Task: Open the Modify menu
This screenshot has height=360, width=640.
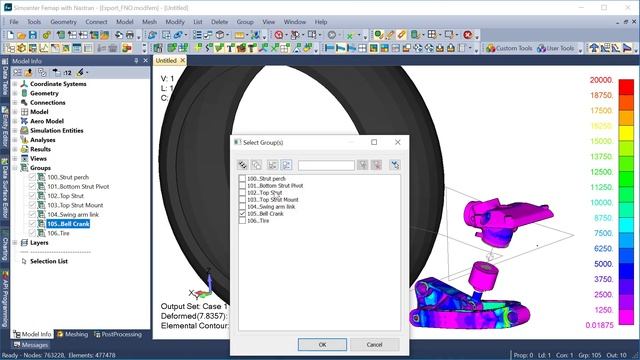Action: [175, 22]
